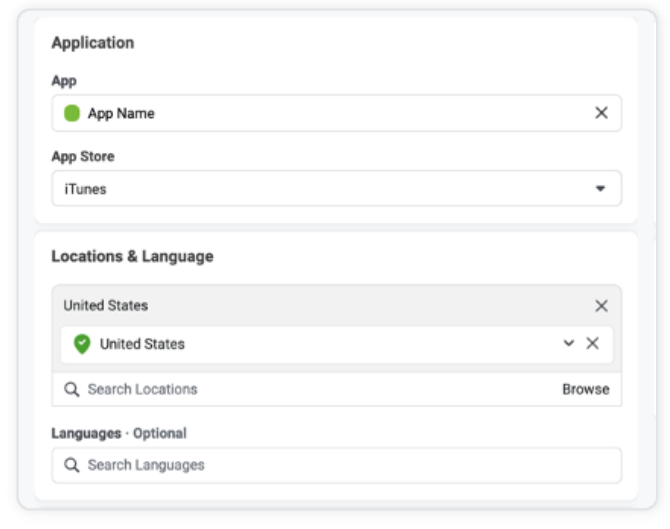Screen dimensions: 670x529
Task: Remove the United States group header with X
Action: (601, 306)
